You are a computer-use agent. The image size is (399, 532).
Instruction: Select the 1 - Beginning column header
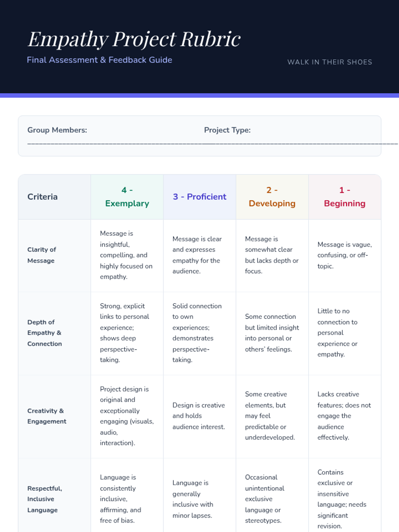tap(344, 197)
